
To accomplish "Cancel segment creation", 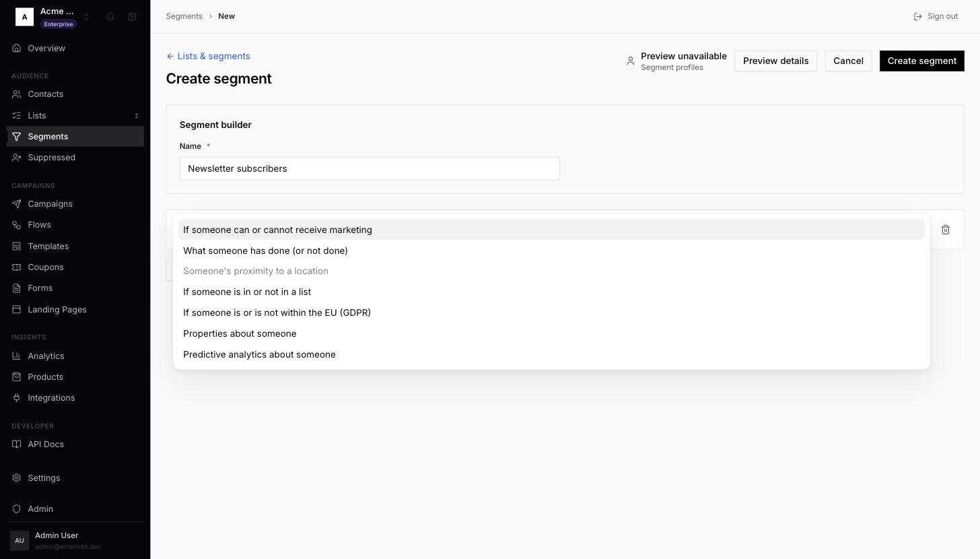I will tap(848, 61).
